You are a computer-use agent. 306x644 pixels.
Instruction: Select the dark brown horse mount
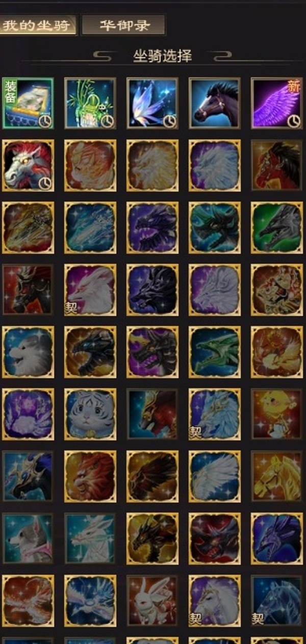click(214, 103)
